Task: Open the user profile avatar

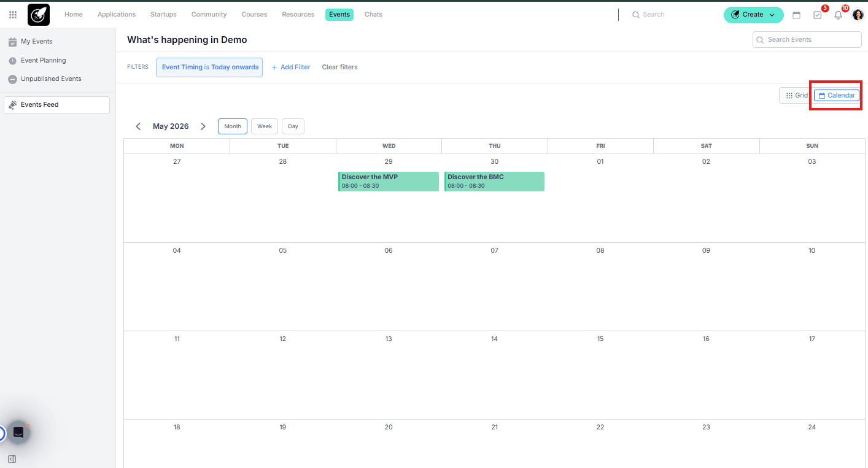Action: 858,15
